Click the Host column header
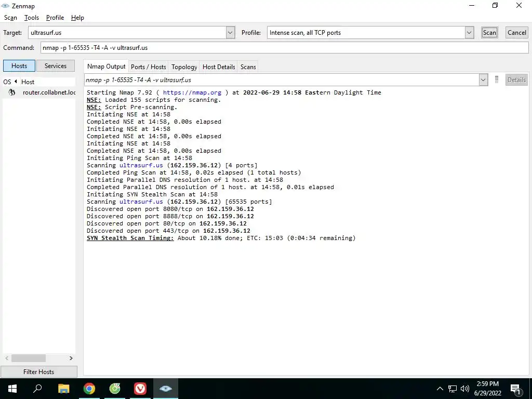 47,82
